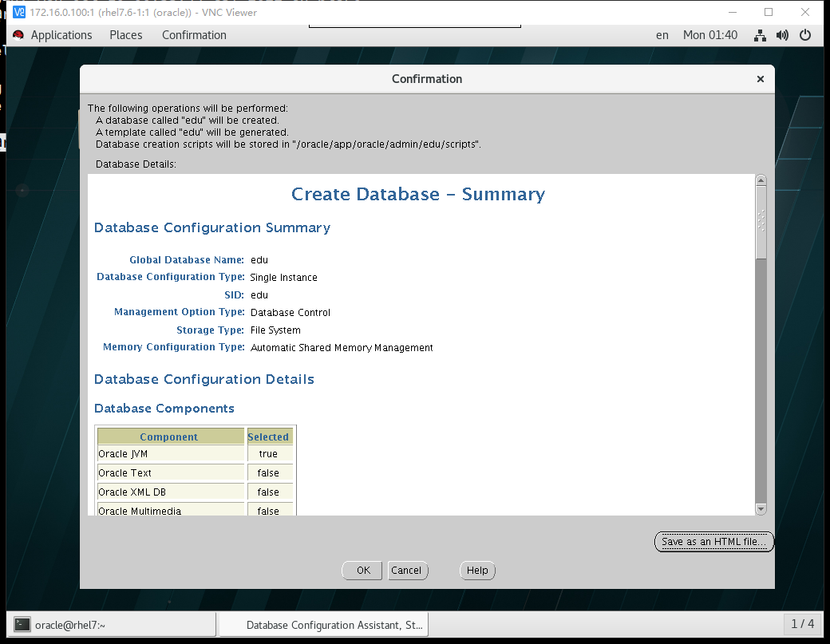Image resolution: width=830 pixels, height=644 pixels.
Task: Click the Database Configuration Summary heading
Action: [x=212, y=227]
